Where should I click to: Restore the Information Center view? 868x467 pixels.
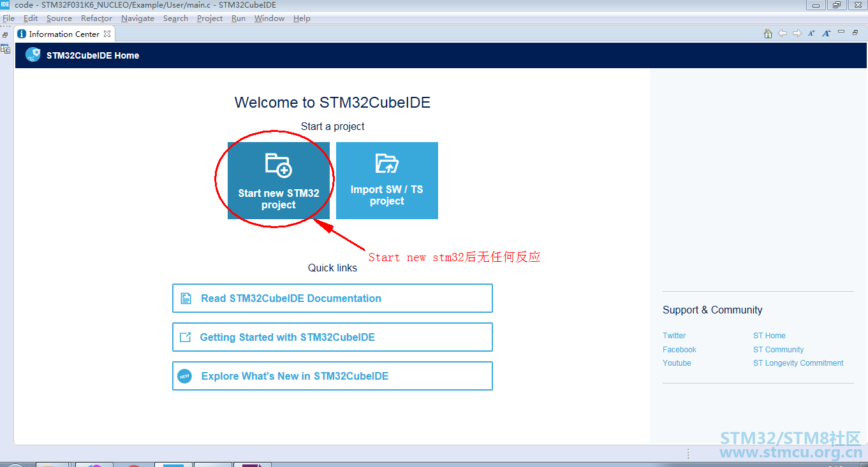tap(855, 32)
